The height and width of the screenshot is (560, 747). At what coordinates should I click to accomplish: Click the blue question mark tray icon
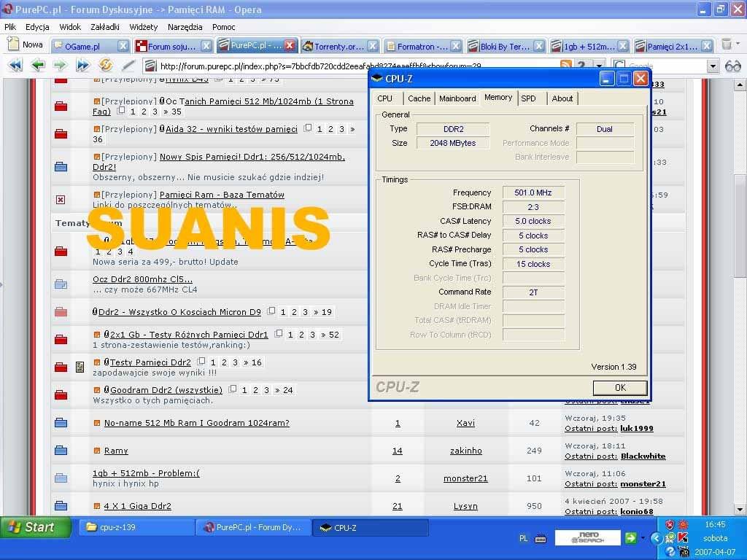click(x=670, y=551)
